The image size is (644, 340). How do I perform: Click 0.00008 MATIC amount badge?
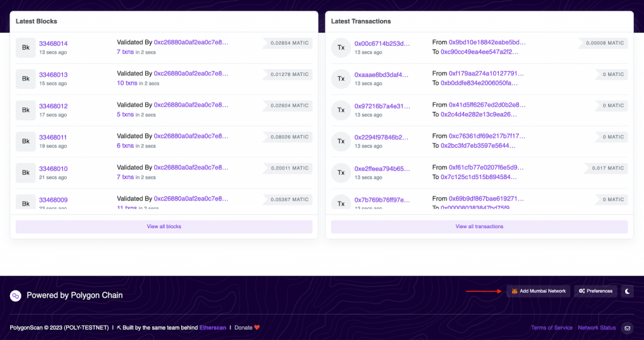point(603,43)
